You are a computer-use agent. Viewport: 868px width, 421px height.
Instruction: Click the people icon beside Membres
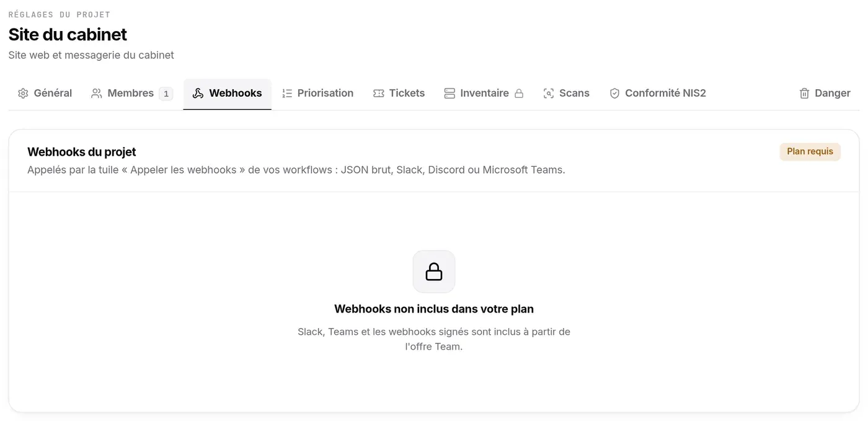pos(97,94)
